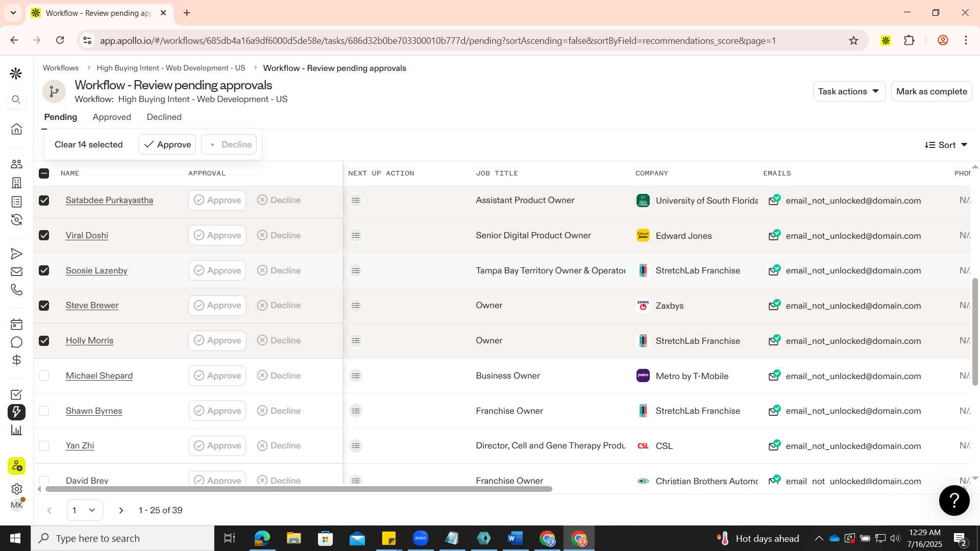Open Holly Morris profile link

89,340
